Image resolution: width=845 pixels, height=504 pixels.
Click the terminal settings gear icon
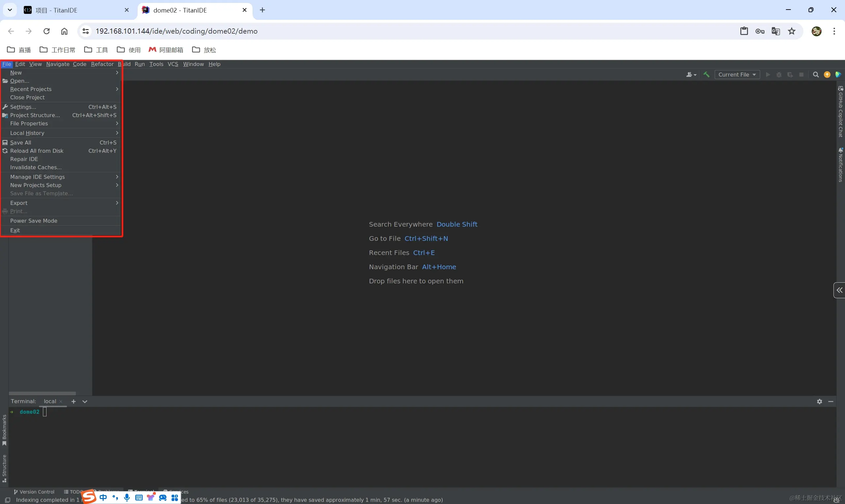(820, 401)
